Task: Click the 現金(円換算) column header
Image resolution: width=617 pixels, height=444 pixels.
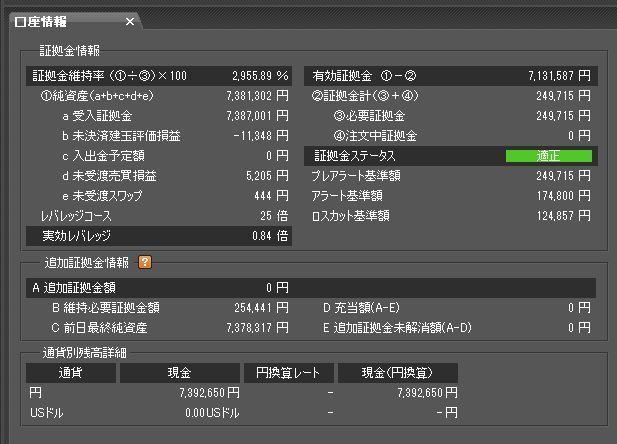Action: 397,373
